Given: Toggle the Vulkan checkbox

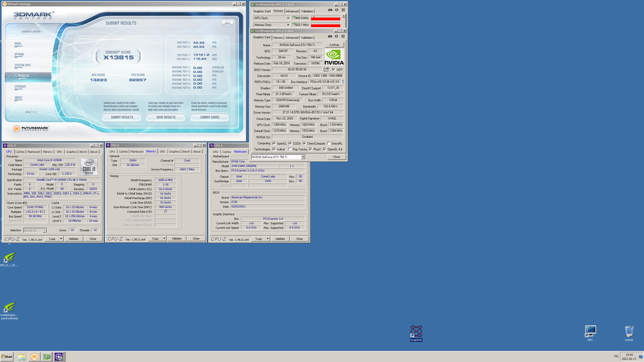Looking at the screenshot, I should coord(274,149).
